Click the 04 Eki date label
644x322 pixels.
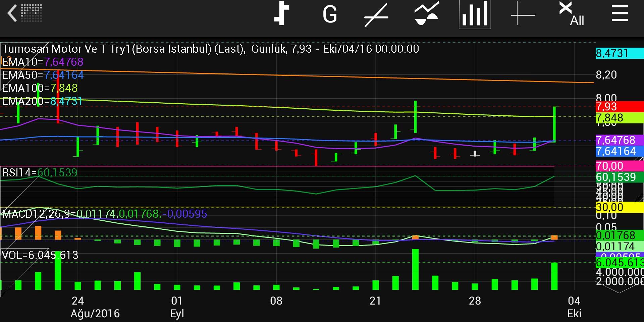pos(574,307)
